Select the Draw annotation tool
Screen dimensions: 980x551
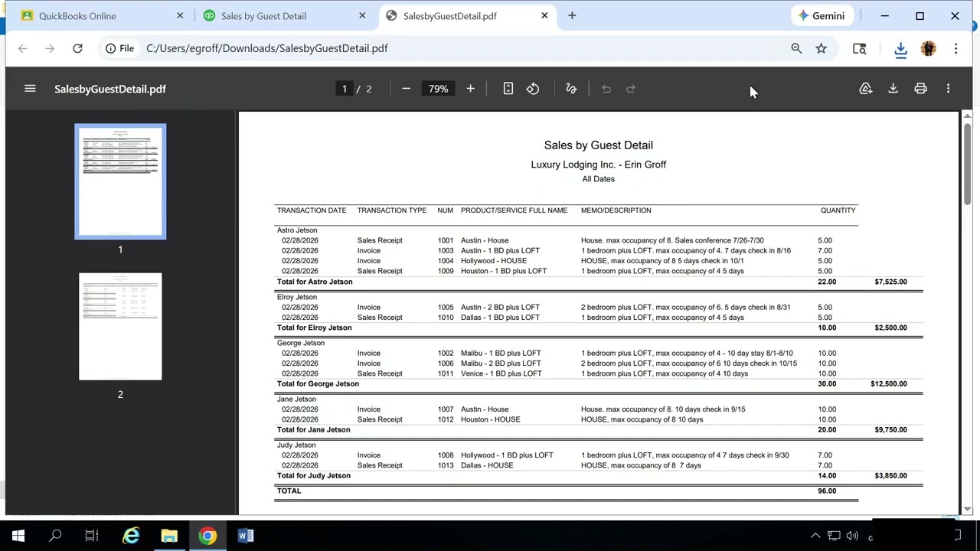coord(571,89)
